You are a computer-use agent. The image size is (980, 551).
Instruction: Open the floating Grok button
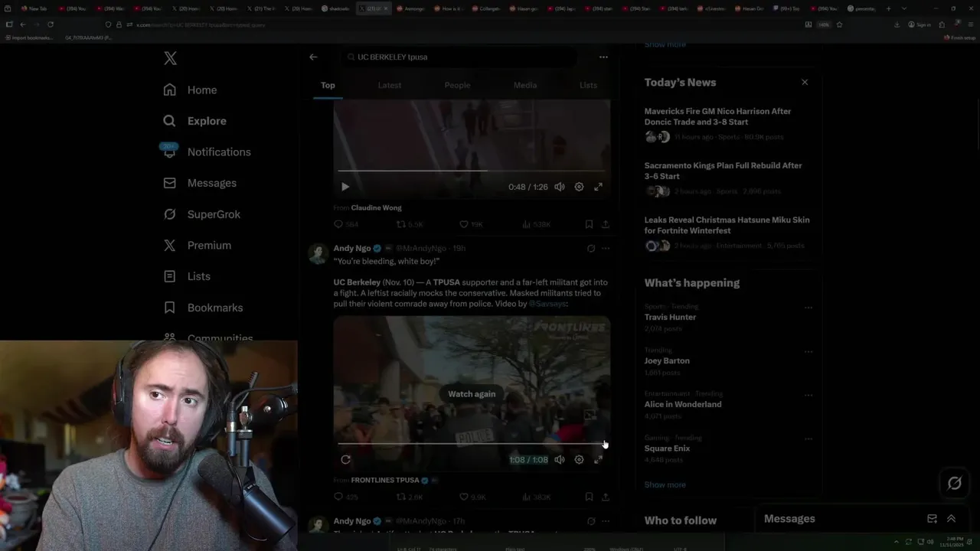954,483
